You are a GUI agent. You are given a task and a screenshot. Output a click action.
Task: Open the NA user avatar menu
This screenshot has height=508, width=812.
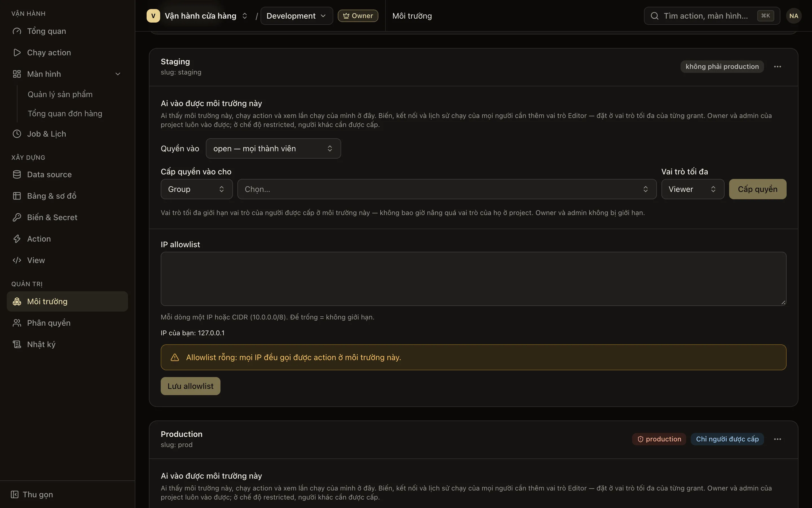pyautogui.click(x=794, y=16)
